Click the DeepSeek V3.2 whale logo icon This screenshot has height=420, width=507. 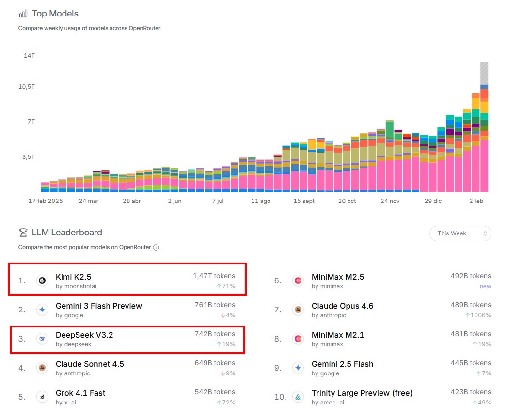tap(42, 339)
